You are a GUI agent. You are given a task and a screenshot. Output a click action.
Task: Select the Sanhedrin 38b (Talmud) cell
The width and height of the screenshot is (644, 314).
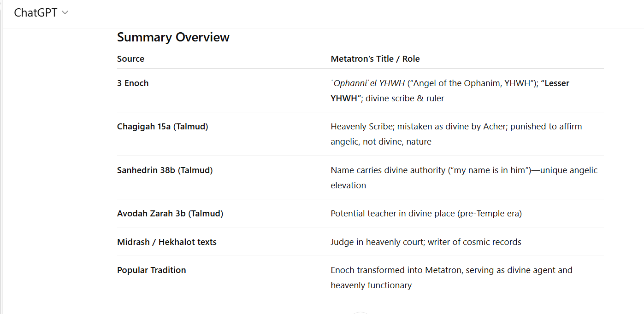pos(165,170)
